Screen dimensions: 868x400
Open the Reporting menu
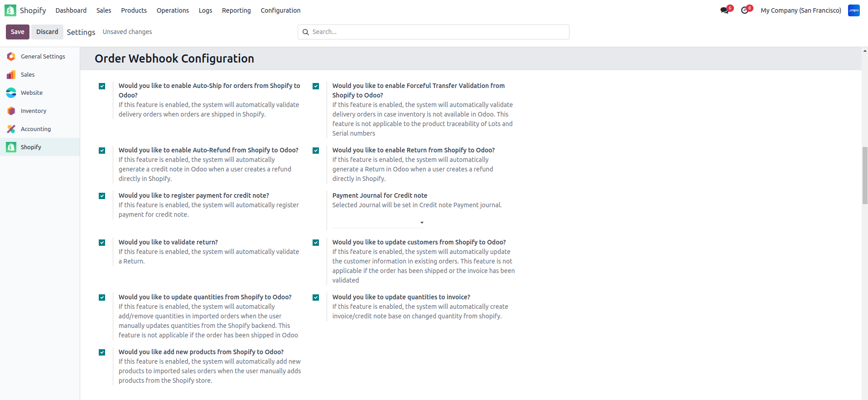coord(236,10)
